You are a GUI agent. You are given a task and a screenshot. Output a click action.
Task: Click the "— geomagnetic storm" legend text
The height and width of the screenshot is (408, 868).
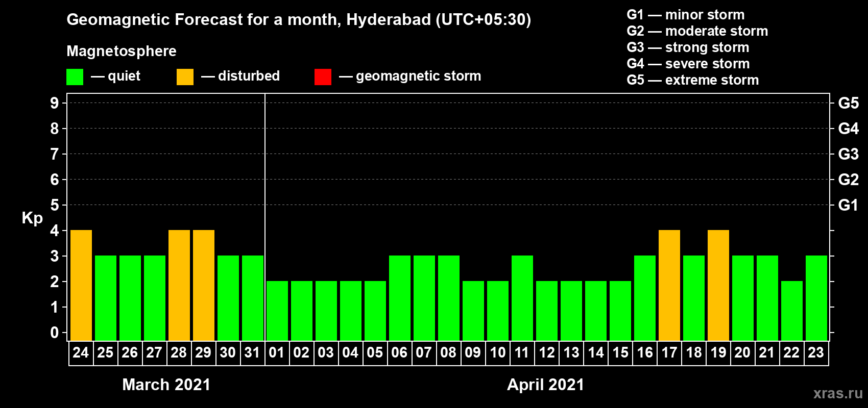(x=410, y=76)
